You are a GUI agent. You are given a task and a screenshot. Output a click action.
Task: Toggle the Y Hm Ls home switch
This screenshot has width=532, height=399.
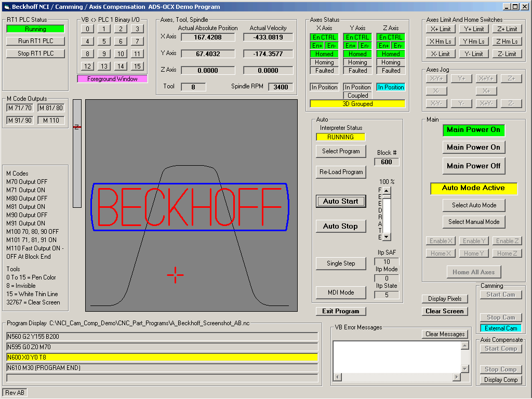pyautogui.click(x=474, y=42)
